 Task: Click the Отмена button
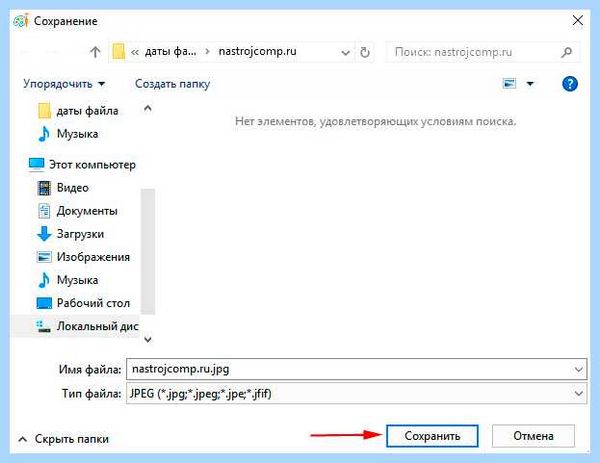coord(533,436)
